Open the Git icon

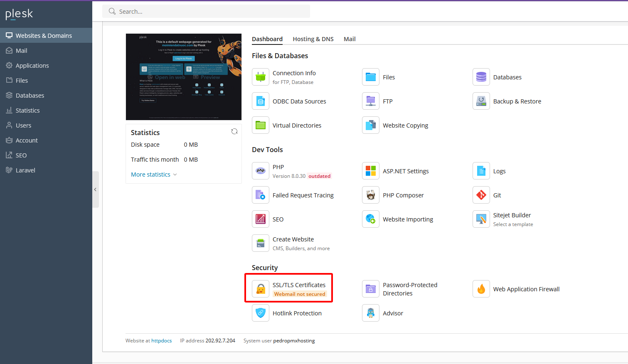click(x=481, y=195)
